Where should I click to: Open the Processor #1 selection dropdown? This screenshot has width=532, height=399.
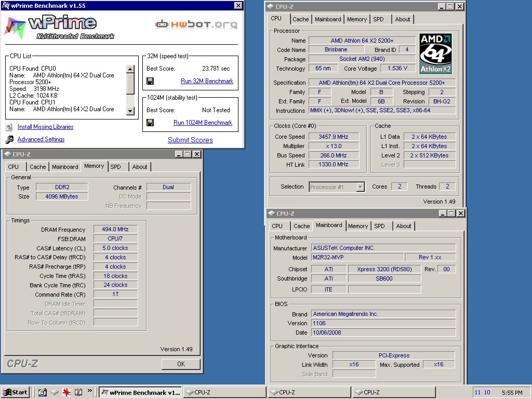[x=361, y=187]
